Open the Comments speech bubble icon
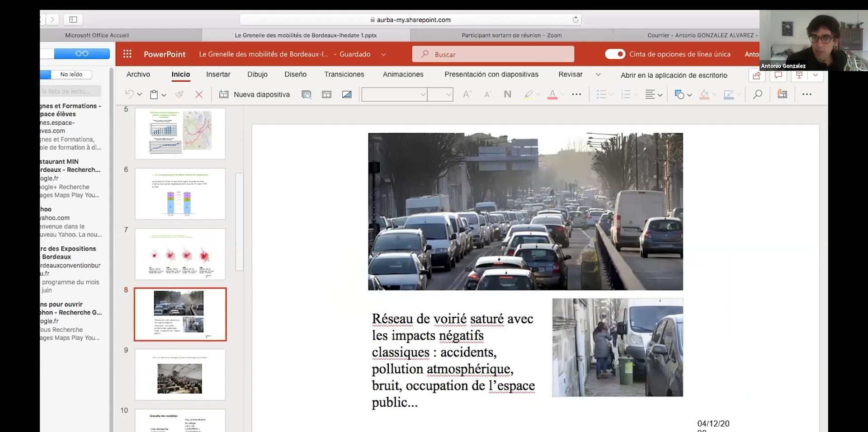 point(778,75)
